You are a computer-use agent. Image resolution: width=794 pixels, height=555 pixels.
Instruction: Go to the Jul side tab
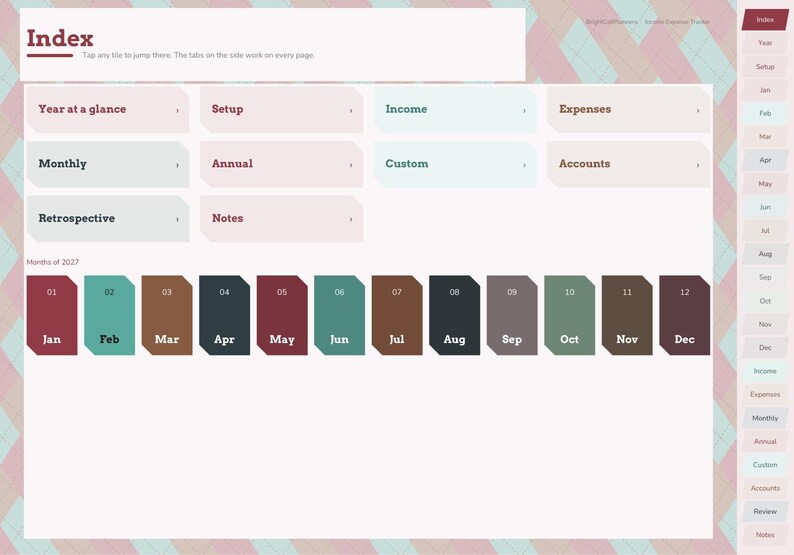click(765, 230)
